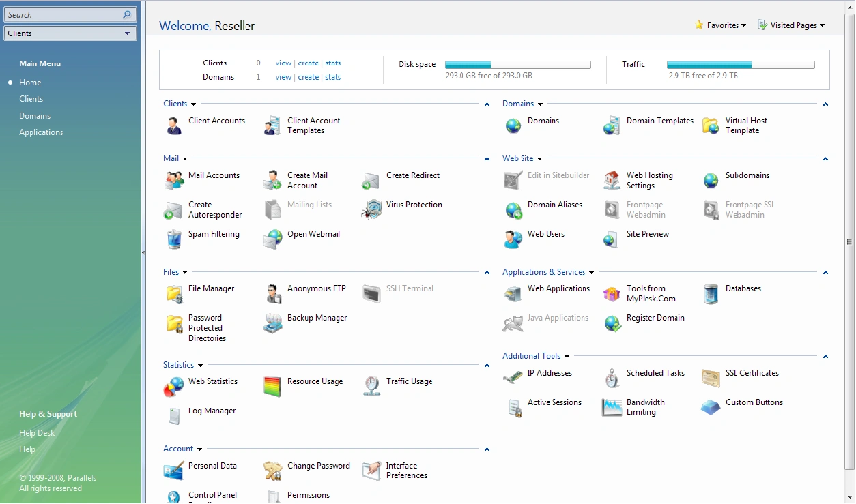
Task: Go to Domains in the Main Menu
Action: tap(35, 116)
